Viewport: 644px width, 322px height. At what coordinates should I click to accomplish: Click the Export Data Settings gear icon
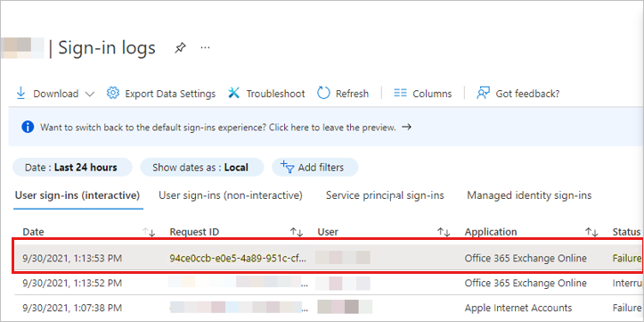pos(112,94)
